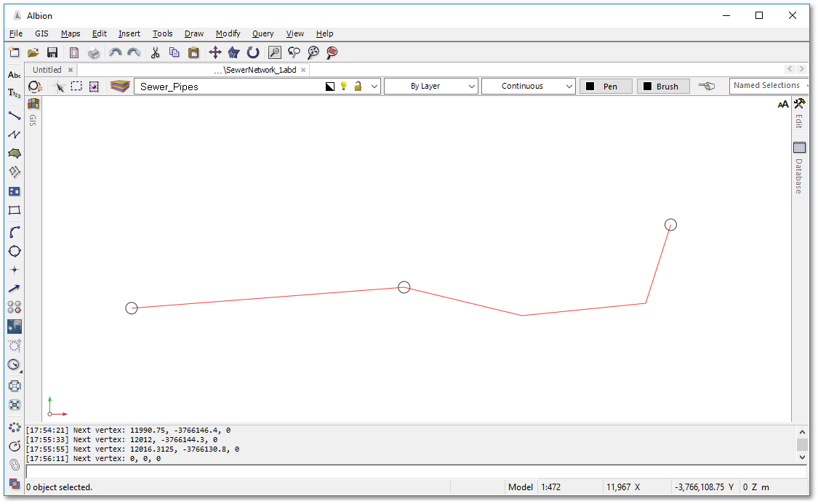Open the Named Selections dropdown

[769, 86]
